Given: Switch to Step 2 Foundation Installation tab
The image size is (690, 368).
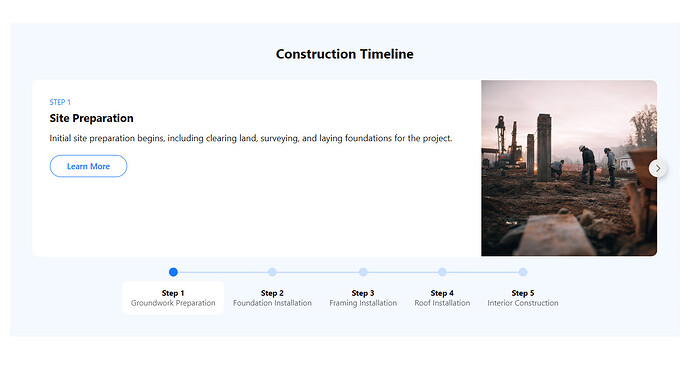Looking at the screenshot, I should coord(272,298).
